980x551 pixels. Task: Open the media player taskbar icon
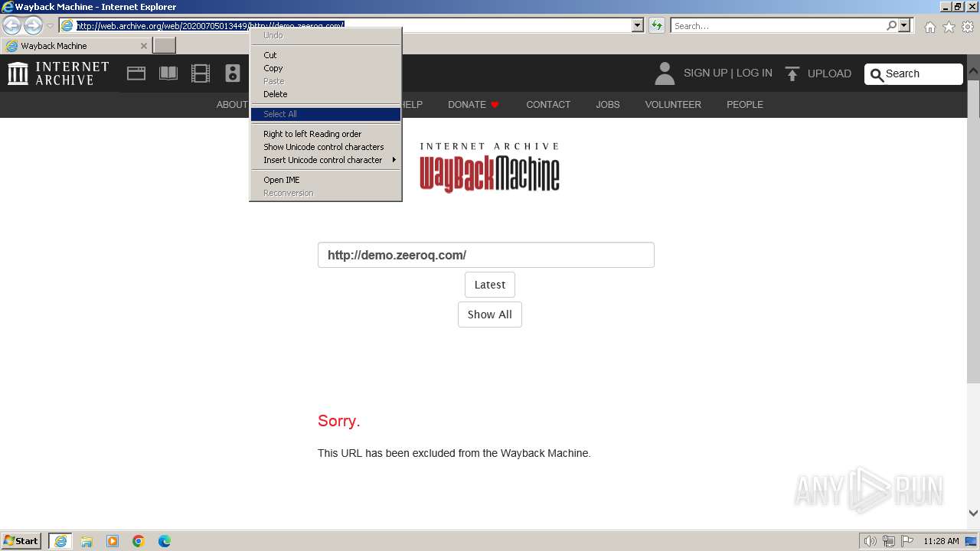(x=113, y=541)
